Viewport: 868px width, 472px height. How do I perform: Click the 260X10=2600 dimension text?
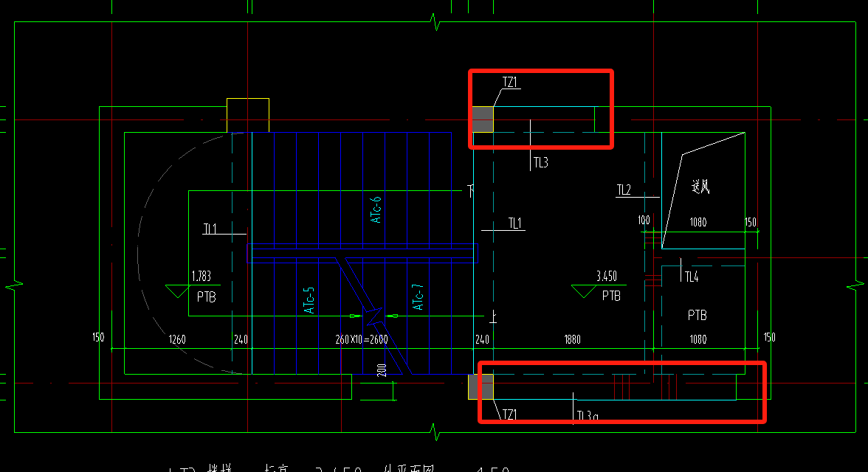[362, 339]
